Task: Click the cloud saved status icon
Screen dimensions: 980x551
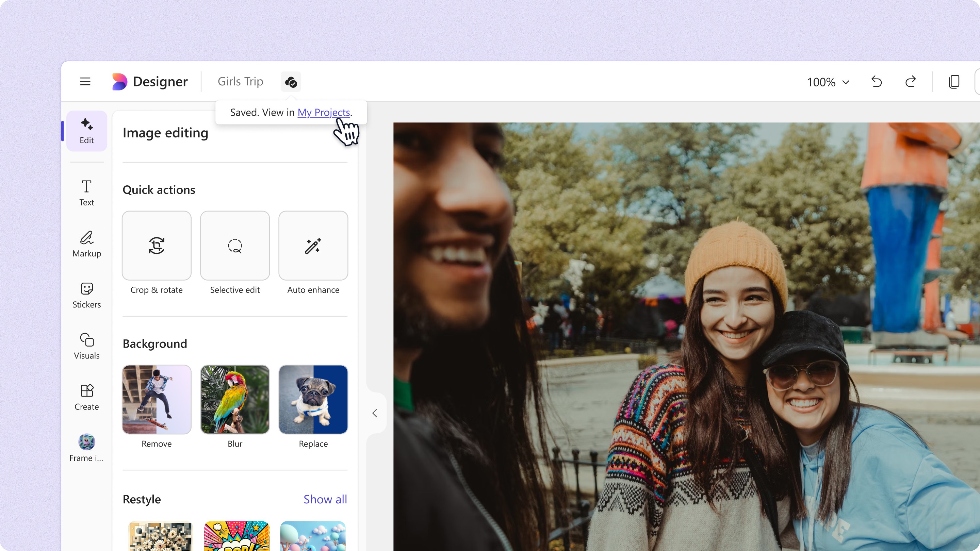Action: pyautogui.click(x=291, y=82)
